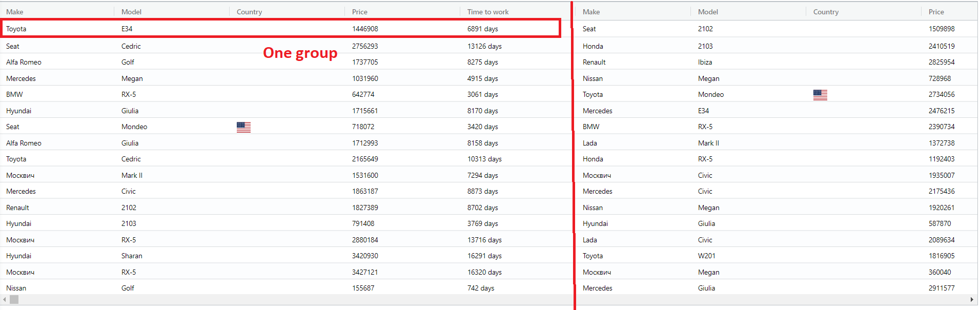Select price cell 1031960

point(365,78)
